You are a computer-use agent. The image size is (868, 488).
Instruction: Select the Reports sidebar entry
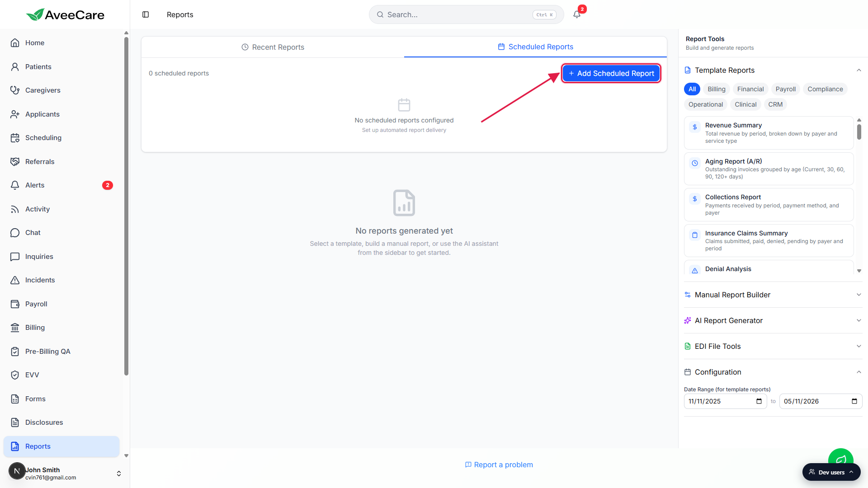(x=61, y=446)
